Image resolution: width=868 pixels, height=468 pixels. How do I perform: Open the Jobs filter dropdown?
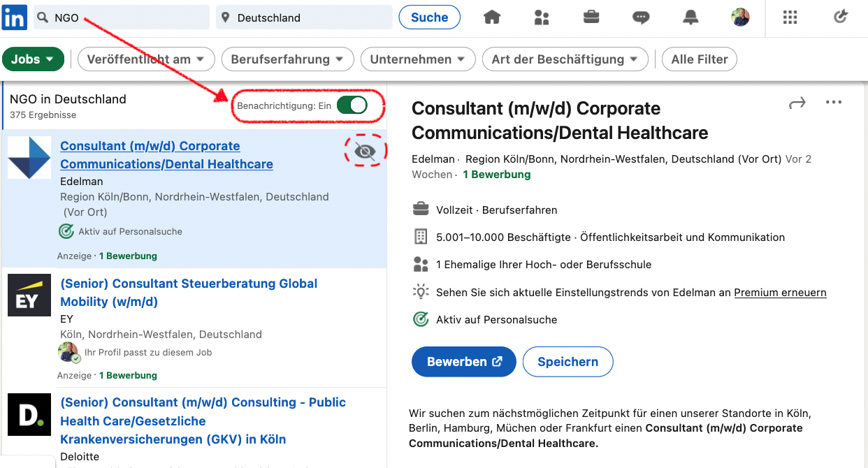point(33,59)
